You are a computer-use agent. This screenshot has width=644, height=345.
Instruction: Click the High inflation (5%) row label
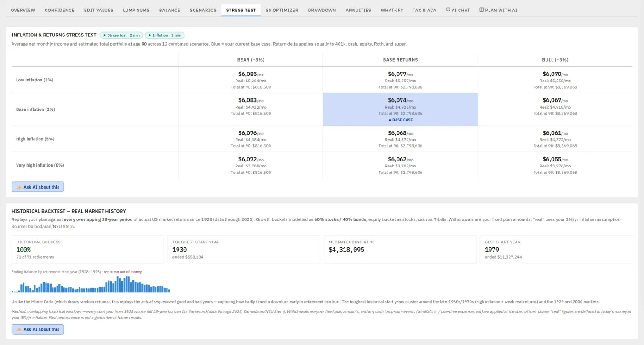pos(35,139)
